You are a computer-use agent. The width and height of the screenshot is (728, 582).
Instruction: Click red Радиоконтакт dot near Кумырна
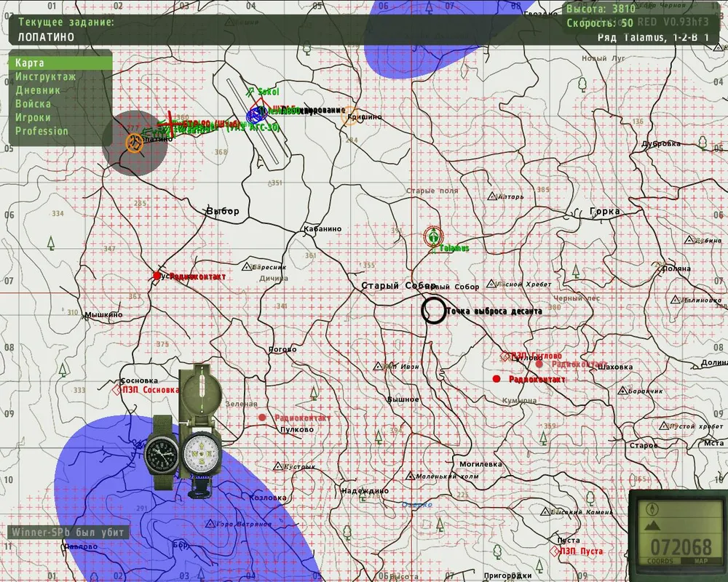[496, 379]
